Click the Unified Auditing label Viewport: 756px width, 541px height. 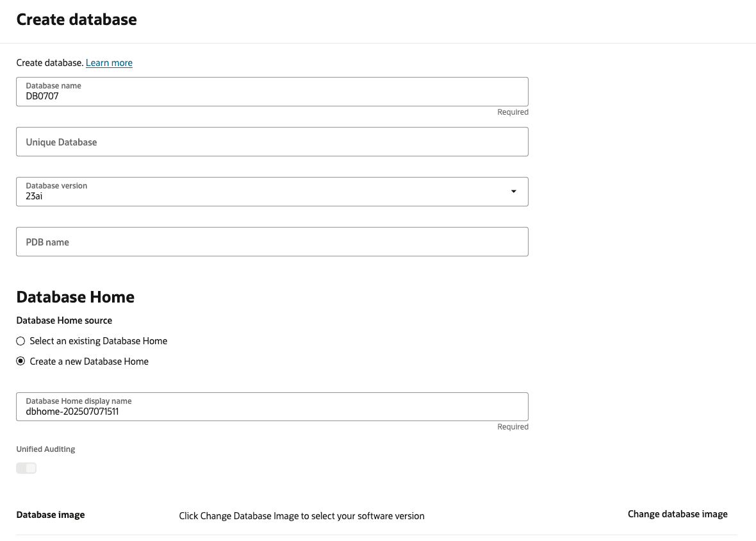point(45,449)
